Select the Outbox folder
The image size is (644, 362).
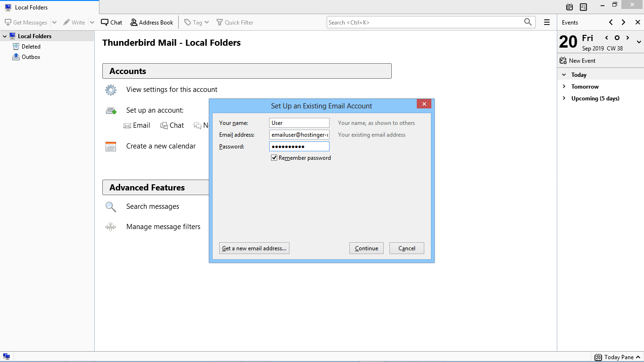pyautogui.click(x=31, y=57)
